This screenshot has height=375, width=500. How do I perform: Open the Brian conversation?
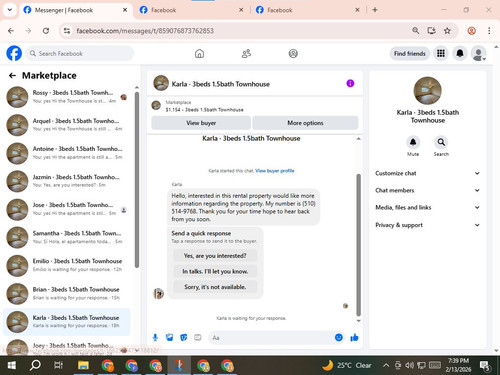click(x=67, y=293)
